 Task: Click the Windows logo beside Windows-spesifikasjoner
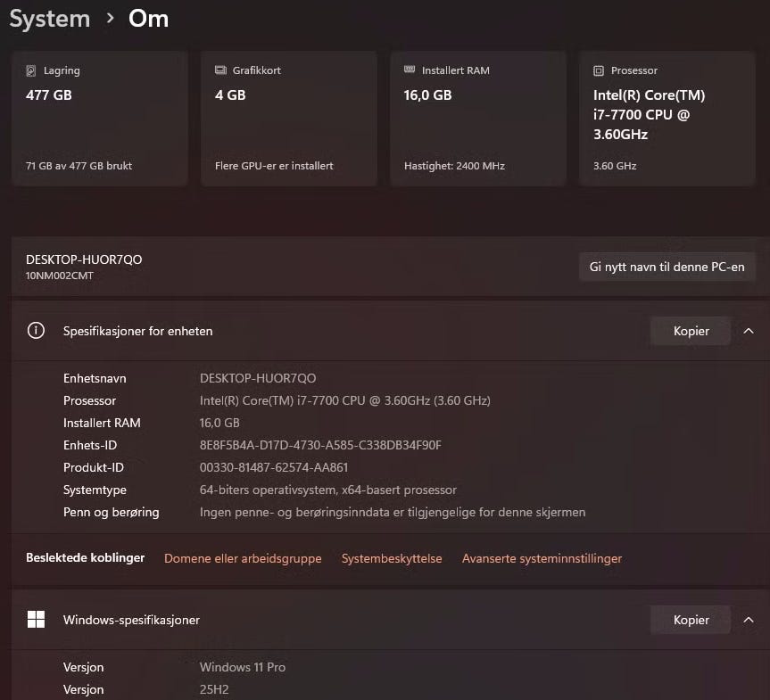point(36,620)
